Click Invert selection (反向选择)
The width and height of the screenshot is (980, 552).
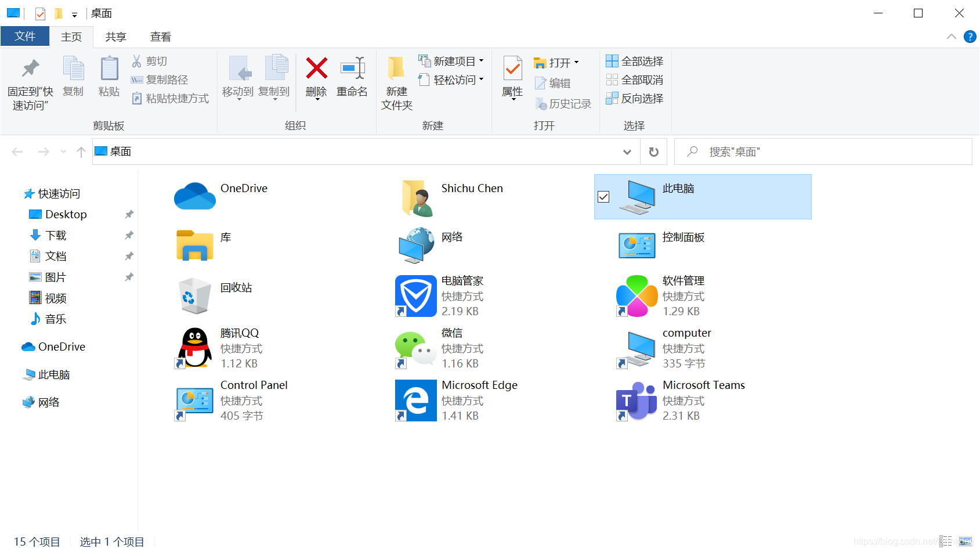click(635, 98)
